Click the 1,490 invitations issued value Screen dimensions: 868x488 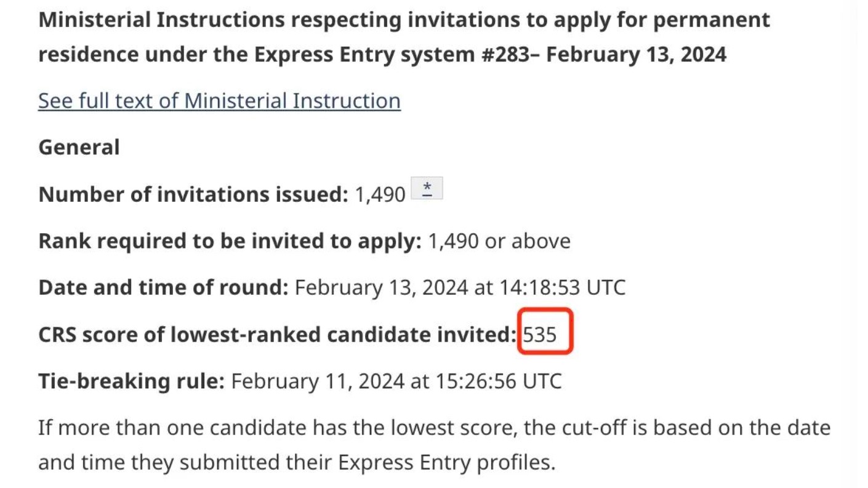[380, 194]
